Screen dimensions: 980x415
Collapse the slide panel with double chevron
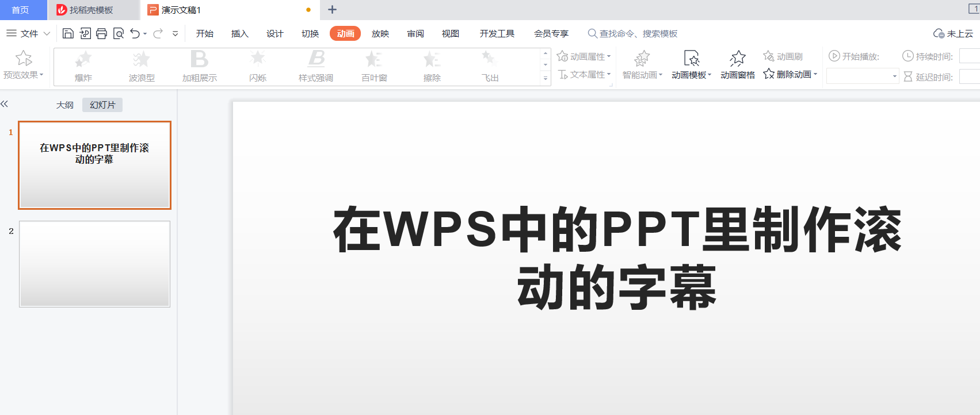(5, 104)
